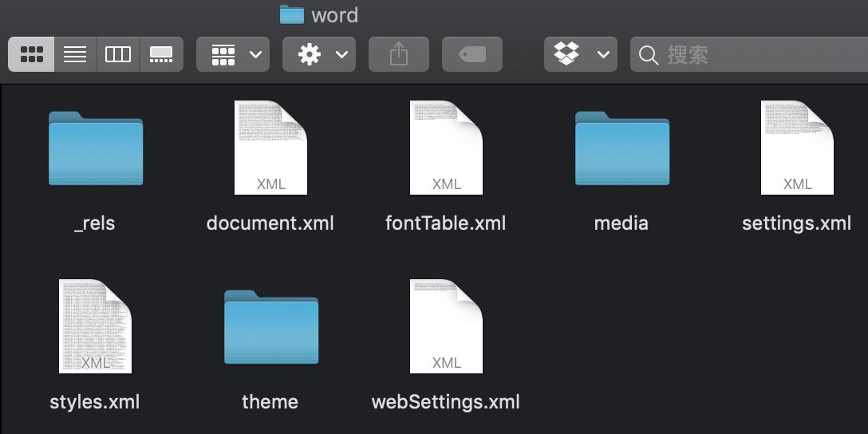Click the magnifier icon in search
The image size is (868, 434).
(649, 55)
